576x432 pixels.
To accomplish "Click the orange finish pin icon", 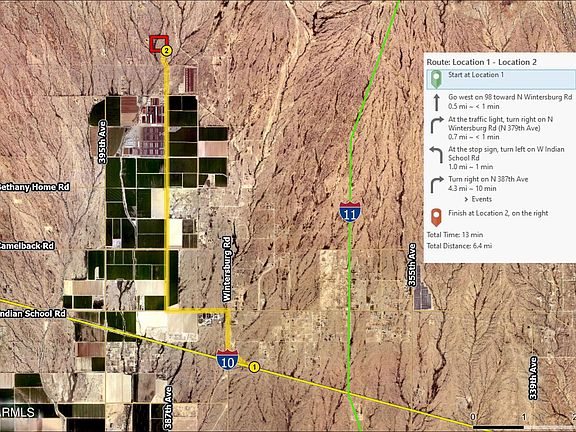I will click(x=436, y=217).
